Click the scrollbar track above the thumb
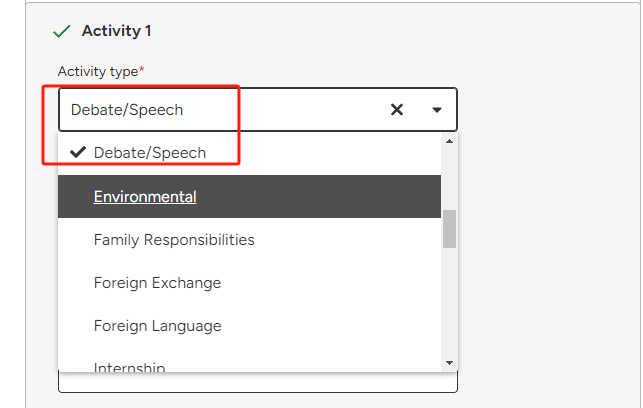Image resolution: width=643 pixels, height=408 pixels. coord(449,180)
